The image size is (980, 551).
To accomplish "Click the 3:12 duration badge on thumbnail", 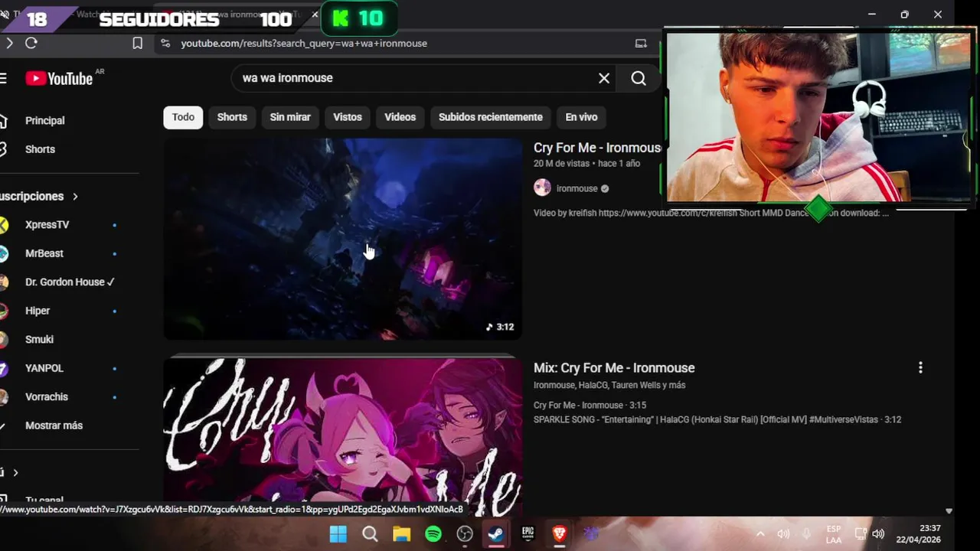I will click(500, 327).
